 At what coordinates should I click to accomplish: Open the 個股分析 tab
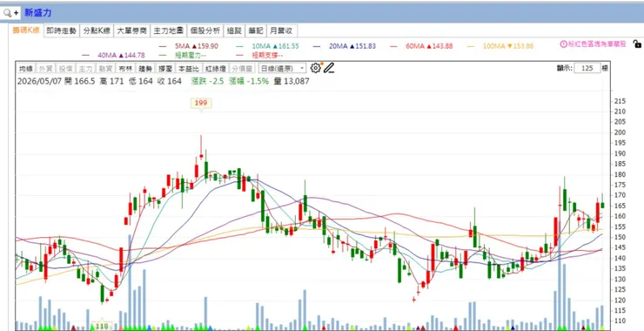coord(205,30)
